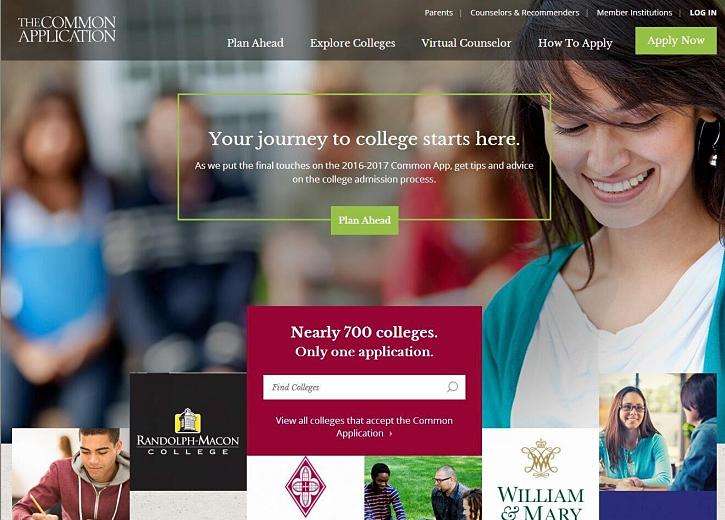Open the Randolph-Macon College logo tile
This screenshot has height=520, width=725.
pyautogui.click(x=188, y=432)
